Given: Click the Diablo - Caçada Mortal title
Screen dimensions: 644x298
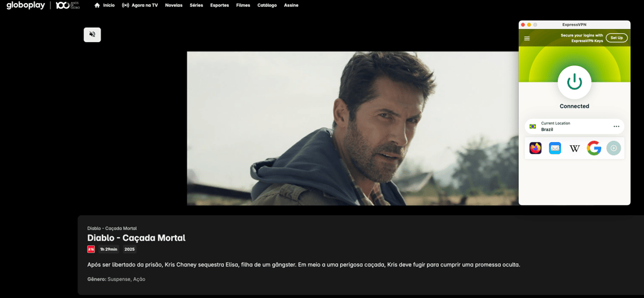Looking at the screenshot, I should (x=136, y=238).
